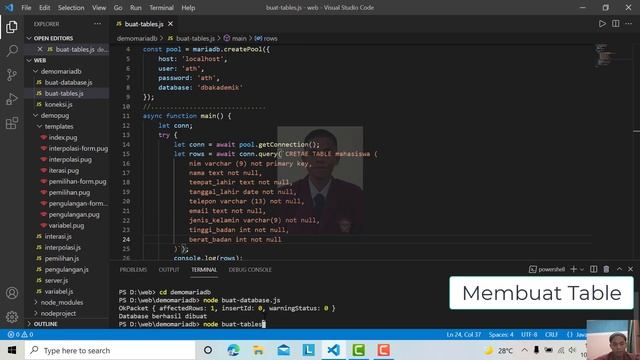640x360 pixels.
Task: Open the Windows Start menu
Action: click(x=12, y=350)
